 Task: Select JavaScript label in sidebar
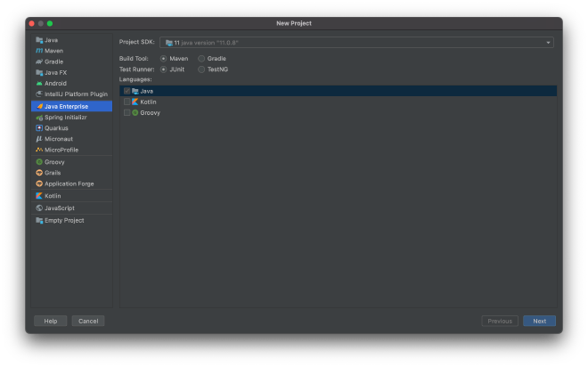tap(60, 208)
